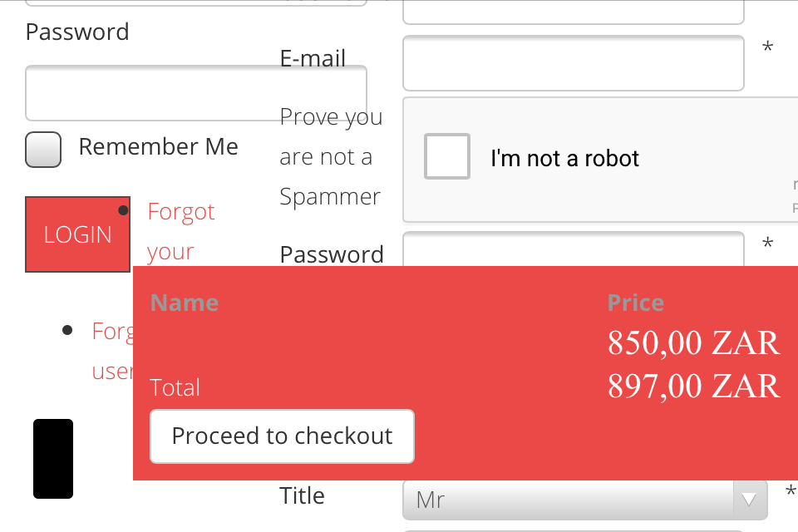Click the Remember Me label text

click(x=158, y=147)
